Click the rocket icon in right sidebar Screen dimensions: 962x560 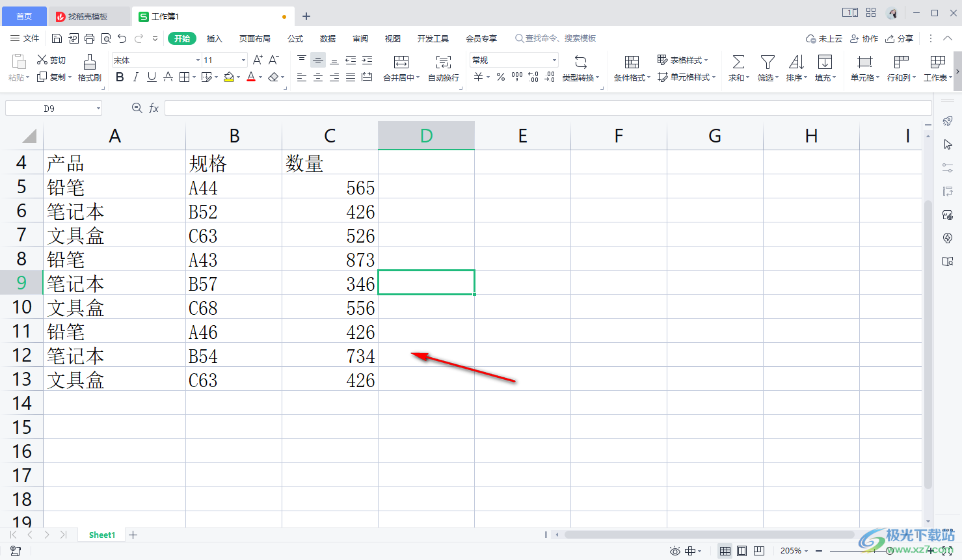pyautogui.click(x=948, y=121)
